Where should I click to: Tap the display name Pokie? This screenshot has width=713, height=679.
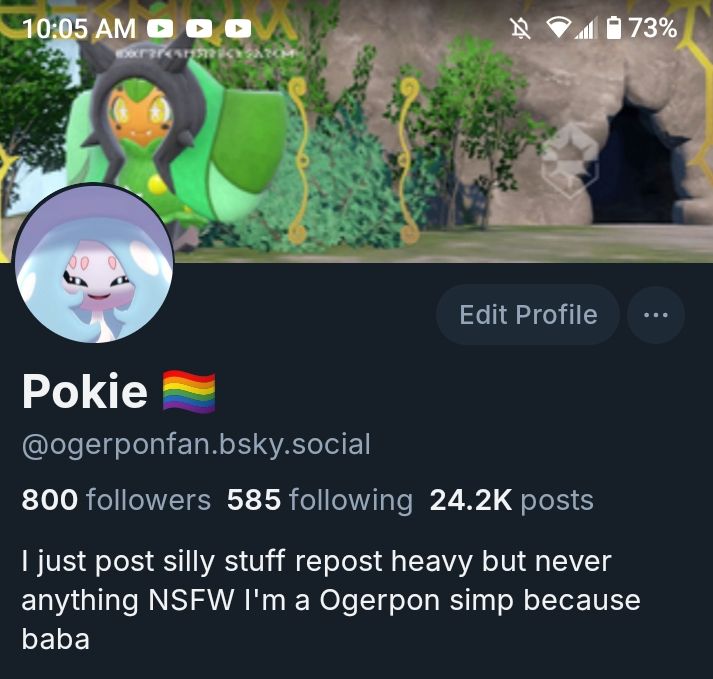(85, 391)
